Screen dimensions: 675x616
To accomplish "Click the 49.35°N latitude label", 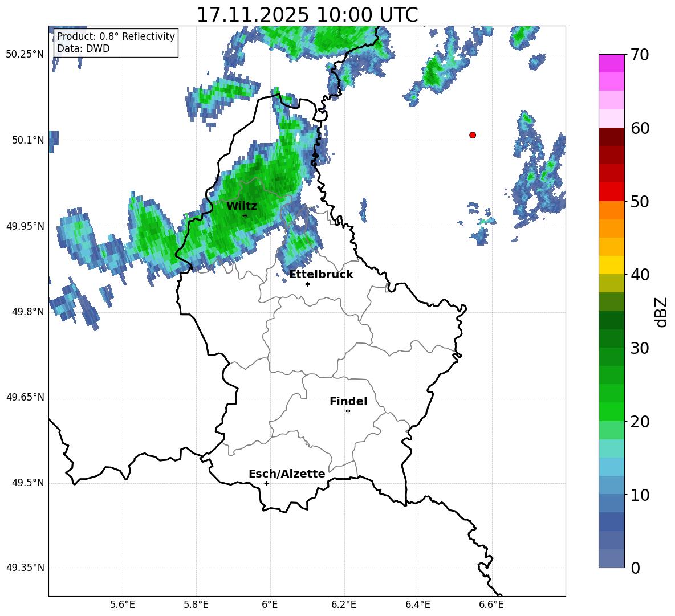I will tap(25, 568).
